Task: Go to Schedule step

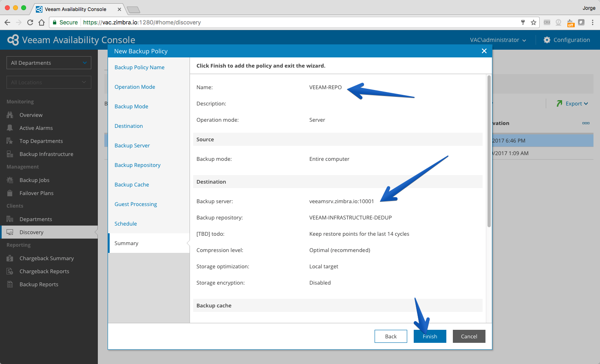Action: [x=126, y=224]
